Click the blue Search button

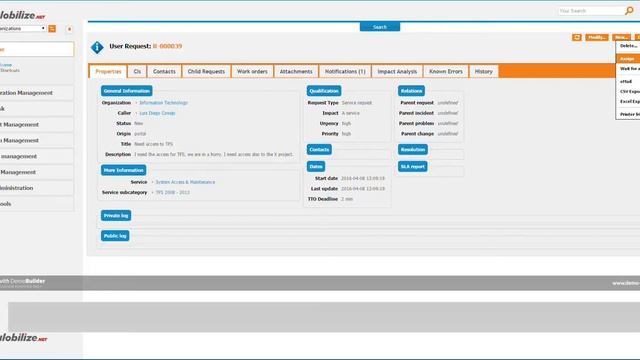(380, 27)
